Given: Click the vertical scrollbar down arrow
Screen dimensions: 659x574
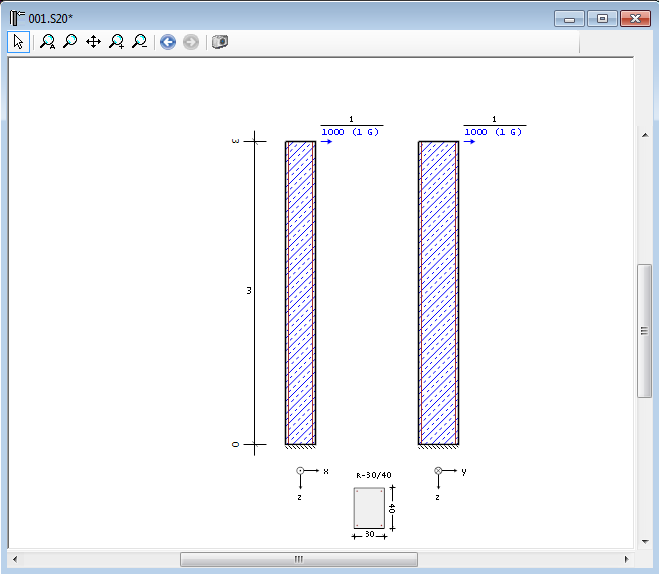Looking at the screenshot, I should [644, 540].
